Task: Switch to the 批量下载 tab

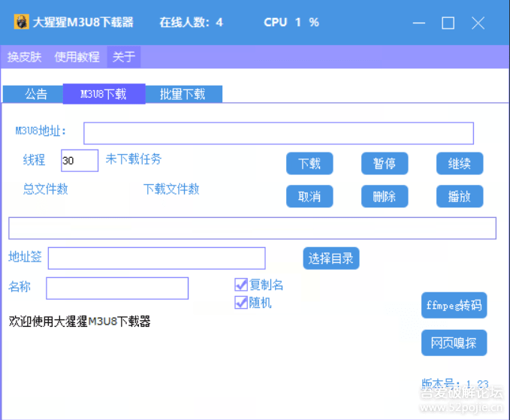Action: point(183,94)
